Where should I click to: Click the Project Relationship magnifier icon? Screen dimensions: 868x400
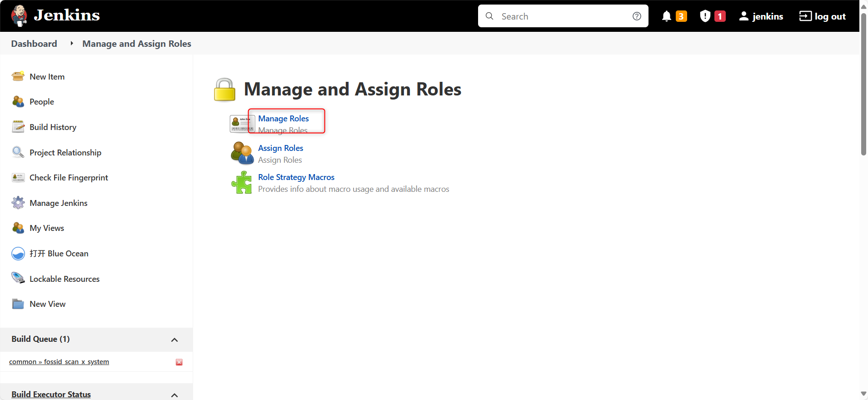18,152
